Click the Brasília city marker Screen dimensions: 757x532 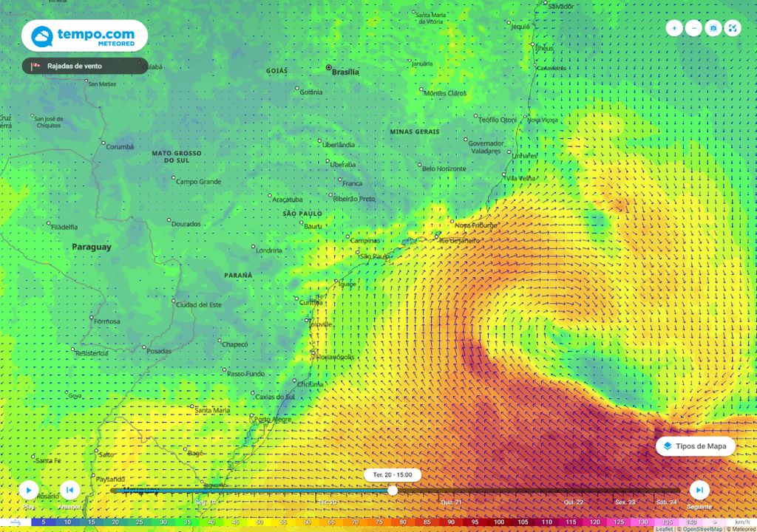(329, 68)
